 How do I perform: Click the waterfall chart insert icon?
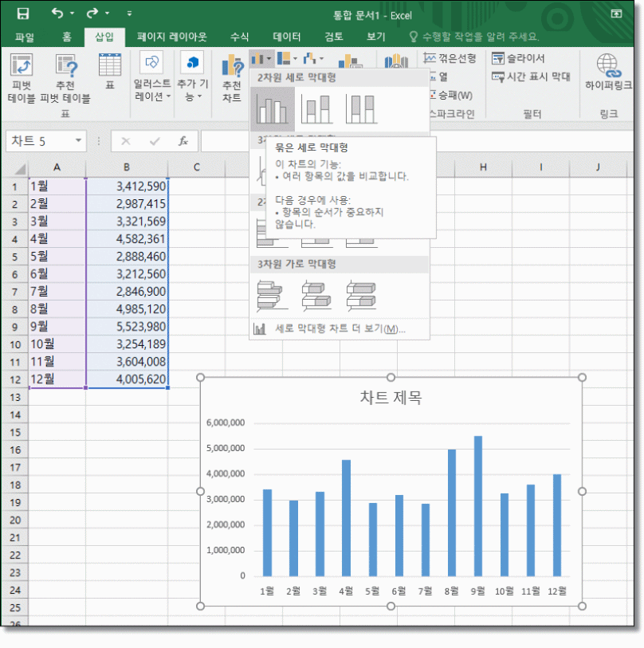(x=309, y=59)
